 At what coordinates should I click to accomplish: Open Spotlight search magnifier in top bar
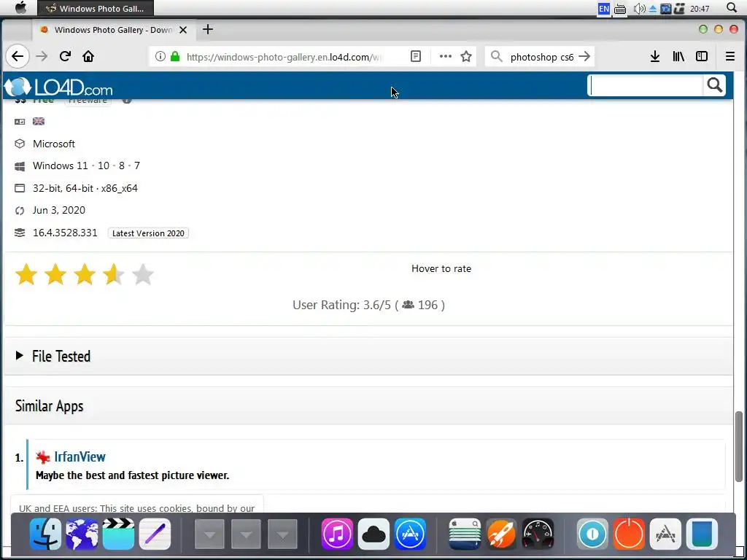(732, 7)
